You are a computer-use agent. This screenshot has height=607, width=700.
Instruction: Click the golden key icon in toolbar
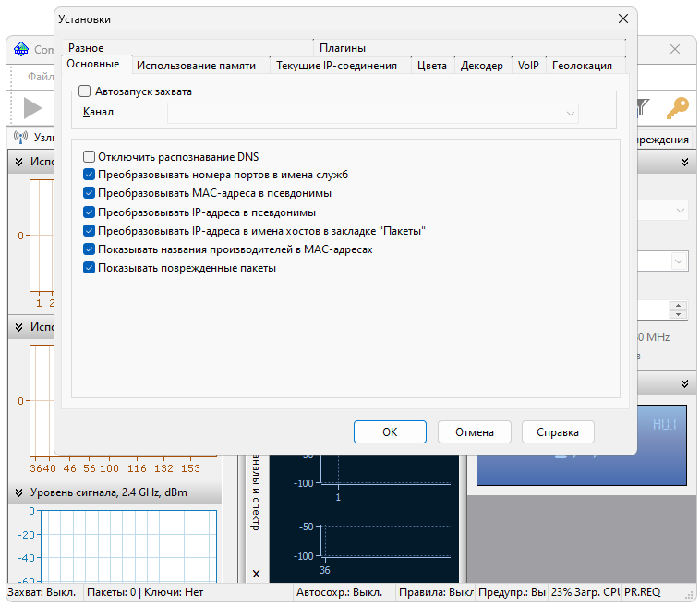click(x=677, y=109)
